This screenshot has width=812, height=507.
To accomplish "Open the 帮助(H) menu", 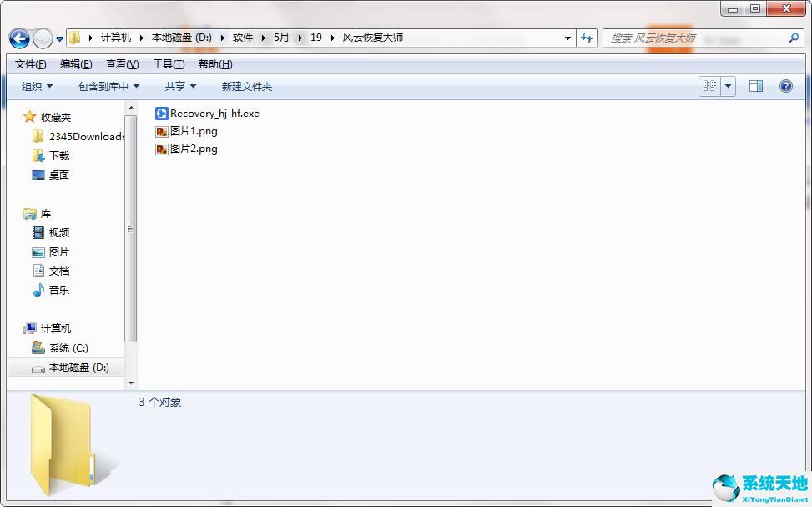I will pyautogui.click(x=215, y=64).
